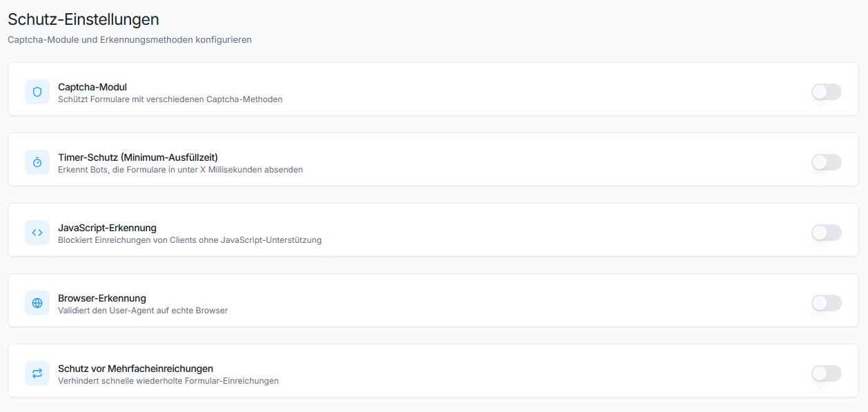The image size is (868, 412).
Task: Click the Browser-Erkennung label
Action: pos(102,298)
